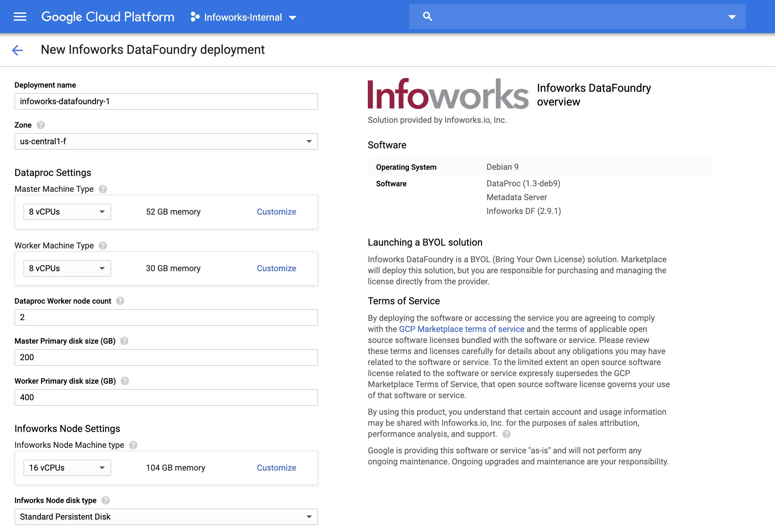Click the Infoworks logo image

[x=448, y=94]
